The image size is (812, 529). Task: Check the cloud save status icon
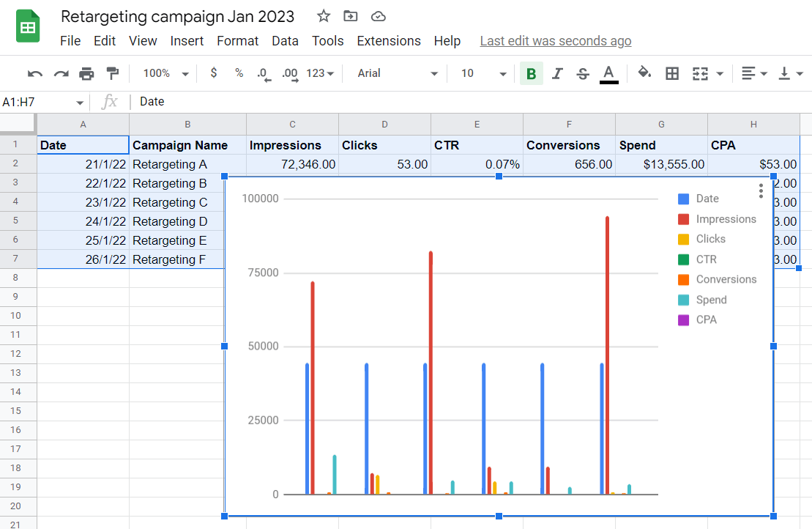click(379, 17)
